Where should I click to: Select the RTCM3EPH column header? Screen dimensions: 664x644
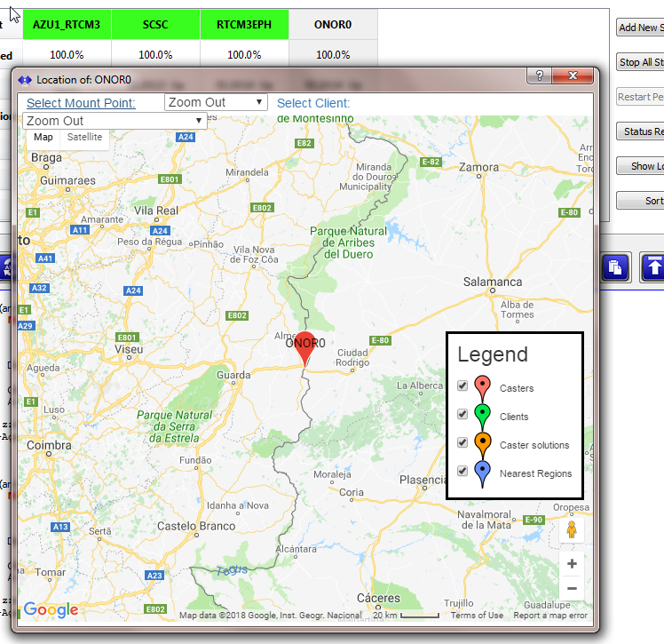point(244,25)
